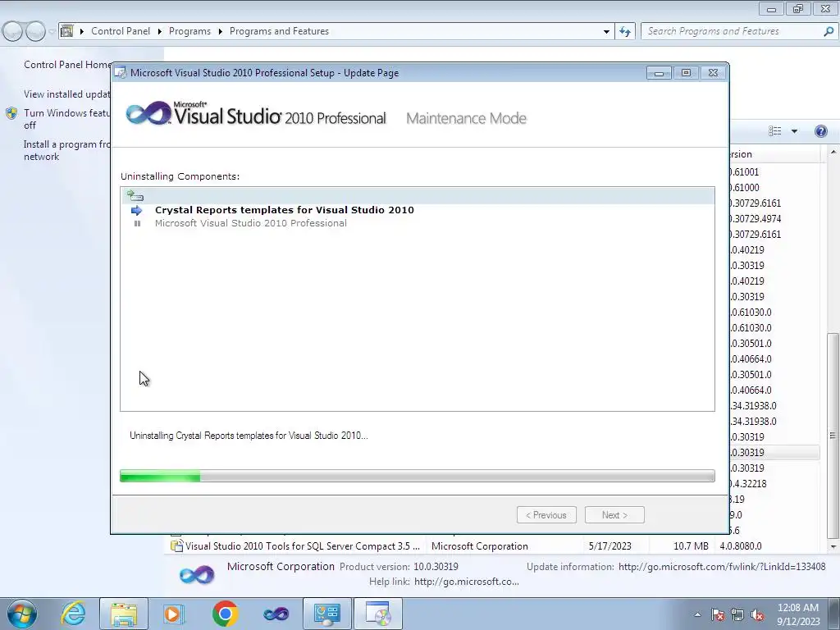Click the Forward navigation button in Control Panel

tap(35, 32)
